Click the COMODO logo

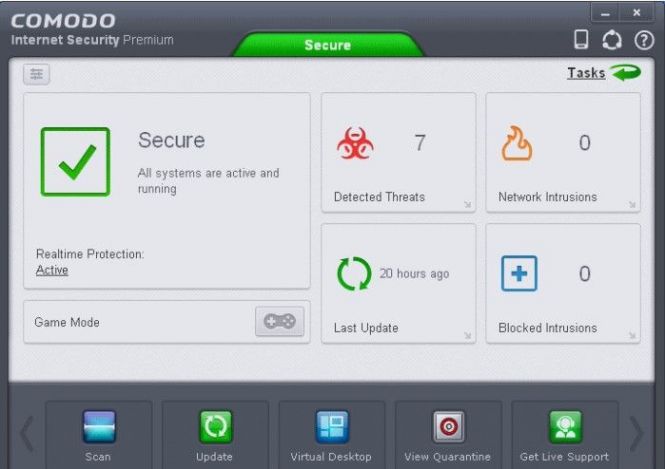coord(63,21)
